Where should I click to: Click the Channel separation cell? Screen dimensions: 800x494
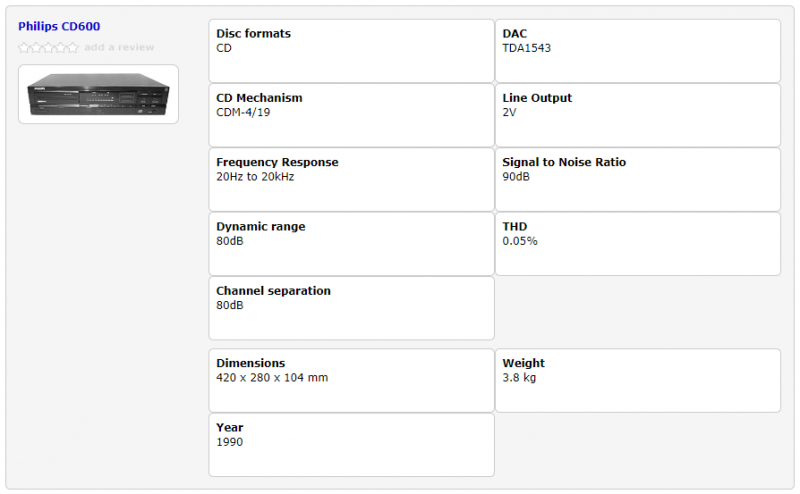[x=351, y=308]
